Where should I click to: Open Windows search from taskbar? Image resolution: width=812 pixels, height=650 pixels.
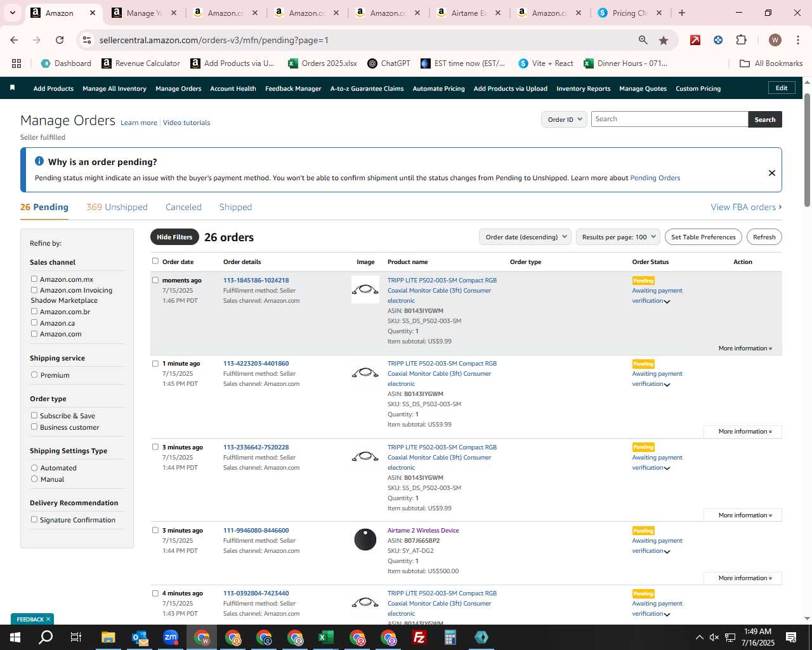46,637
